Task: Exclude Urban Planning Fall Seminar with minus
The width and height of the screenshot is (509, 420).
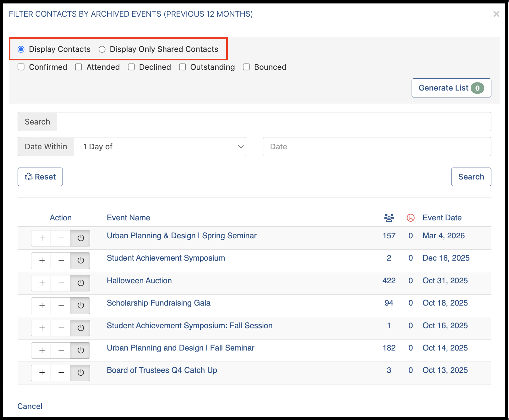Action: pos(61,351)
